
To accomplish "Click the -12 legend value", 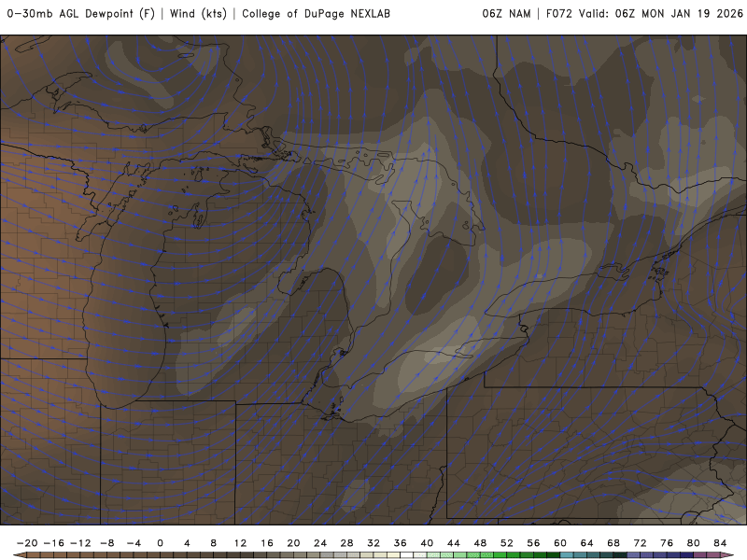I will pos(80,543).
